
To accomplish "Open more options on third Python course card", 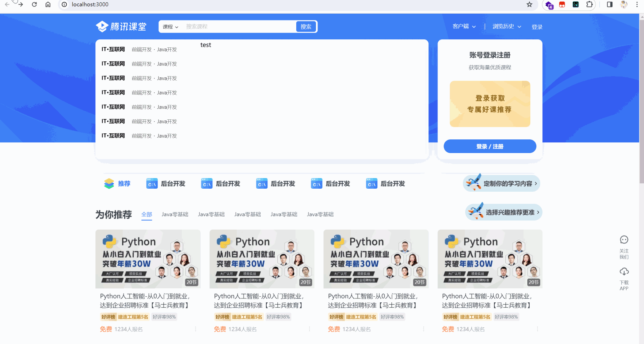I will [x=424, y=329].
